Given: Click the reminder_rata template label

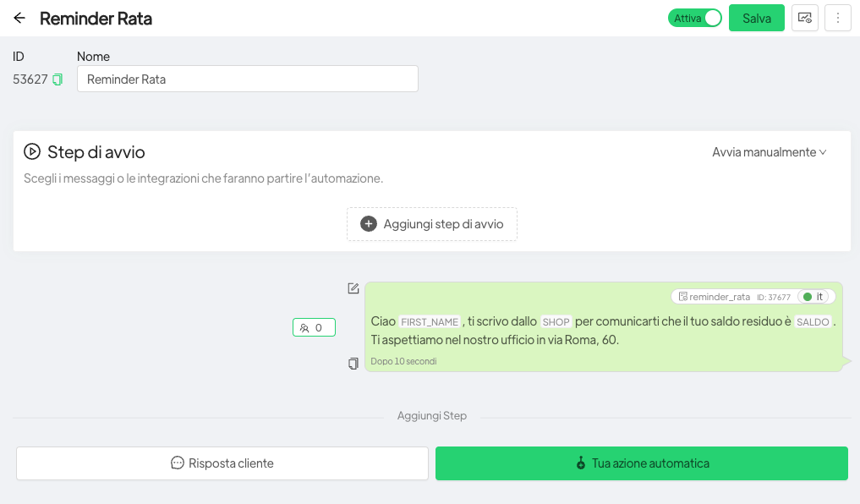Looking at the screenshot, I should click(715, 297).
